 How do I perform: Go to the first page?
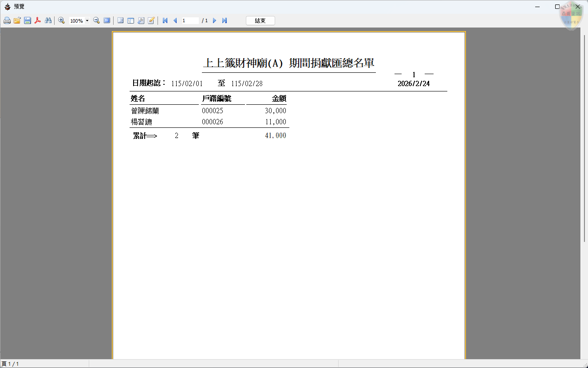coord(165,21)
